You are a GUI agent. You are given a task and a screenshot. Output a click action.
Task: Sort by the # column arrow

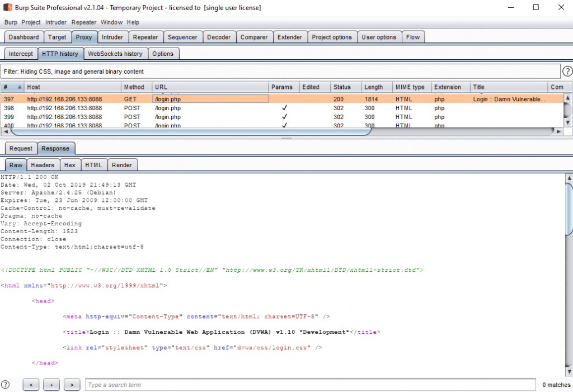click(20, 87)
